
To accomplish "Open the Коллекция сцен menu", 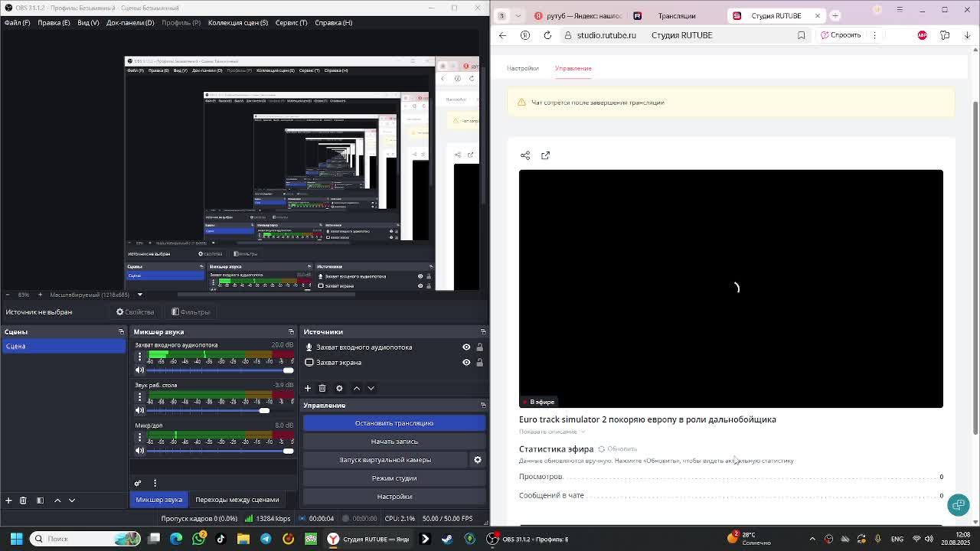I will pos(238,23).
